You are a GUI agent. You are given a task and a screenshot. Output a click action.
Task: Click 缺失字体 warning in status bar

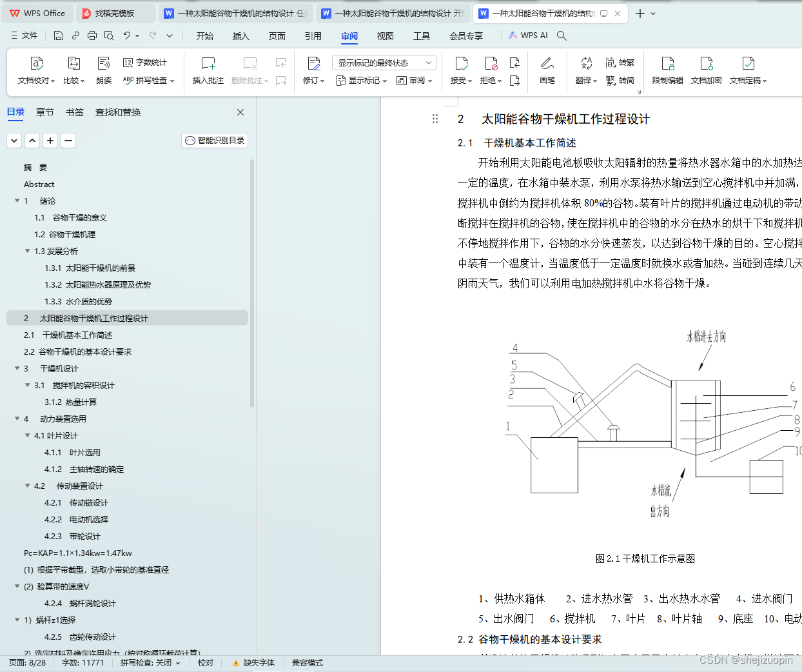(254, 663)
